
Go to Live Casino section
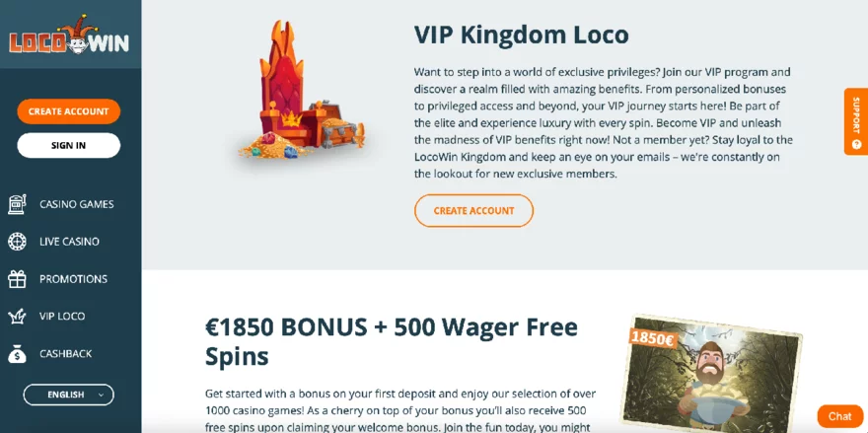click(69, 242)
